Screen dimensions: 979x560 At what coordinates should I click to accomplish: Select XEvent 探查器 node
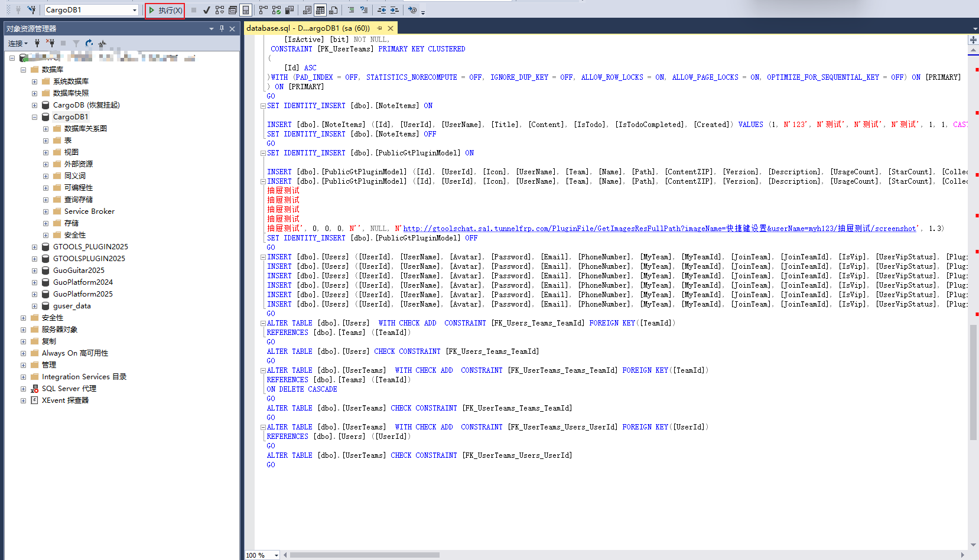pyautogui.click(x=65, y=401)
